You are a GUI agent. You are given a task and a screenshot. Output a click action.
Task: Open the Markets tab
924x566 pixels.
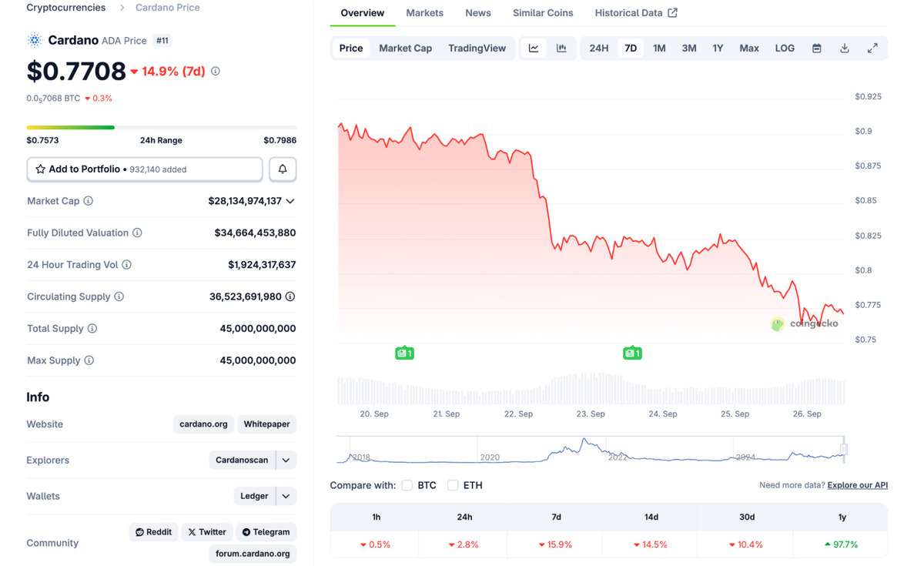425,13
